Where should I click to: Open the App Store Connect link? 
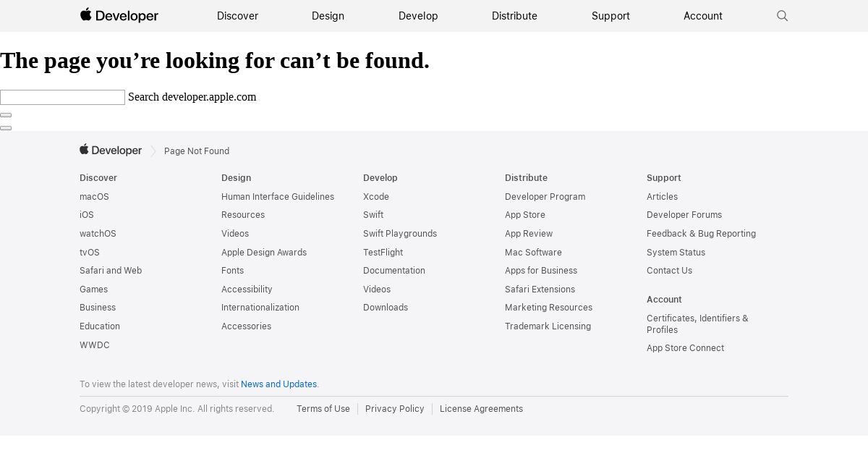685,348
